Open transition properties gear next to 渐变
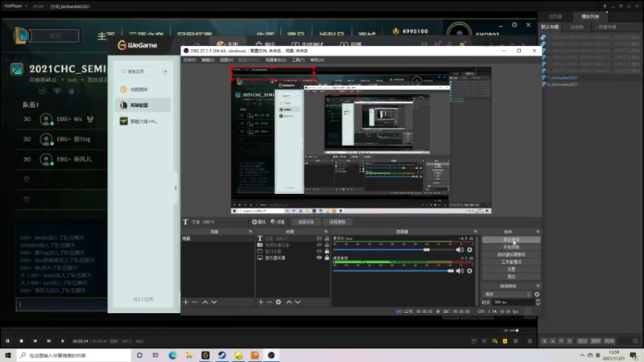Screen dimensions: 644x362 click(537, 294)
